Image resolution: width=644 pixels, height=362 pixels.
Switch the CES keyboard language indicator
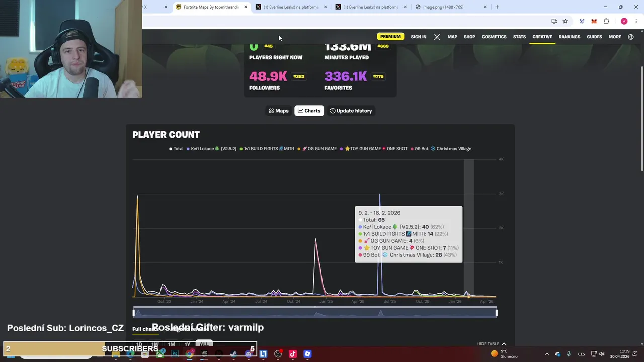coord(581,354)
